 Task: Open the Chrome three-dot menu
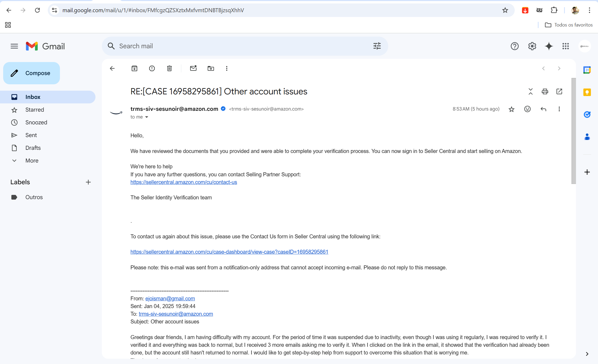tap(590, 10)
